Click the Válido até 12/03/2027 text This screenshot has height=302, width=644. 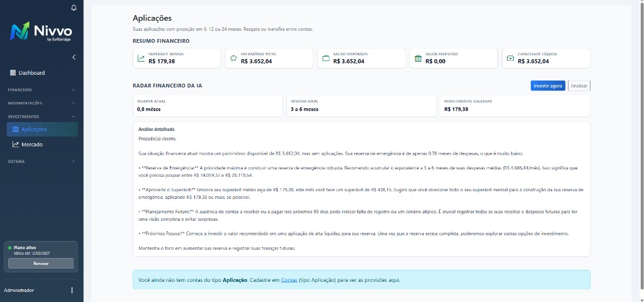31,254
